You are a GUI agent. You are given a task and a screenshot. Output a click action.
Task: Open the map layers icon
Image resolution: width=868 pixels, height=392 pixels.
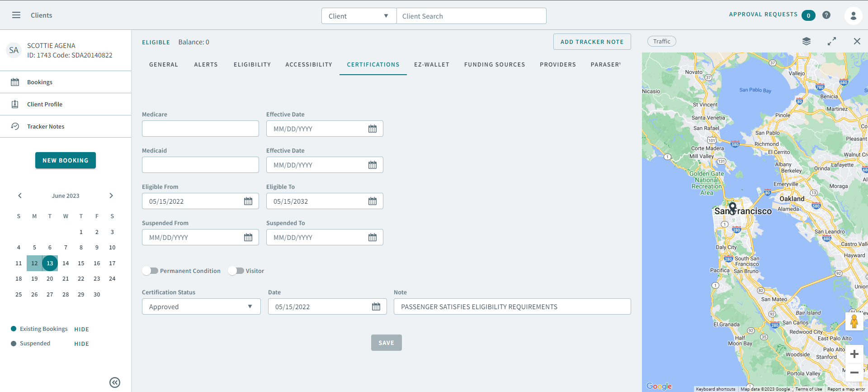(807, 41)
